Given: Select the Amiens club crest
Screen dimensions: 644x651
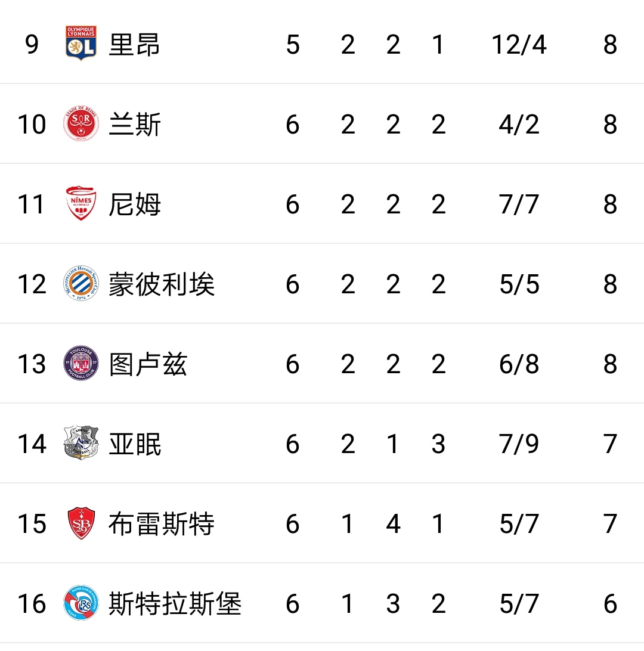Looking at the screenshot, I should click(81, 444).
